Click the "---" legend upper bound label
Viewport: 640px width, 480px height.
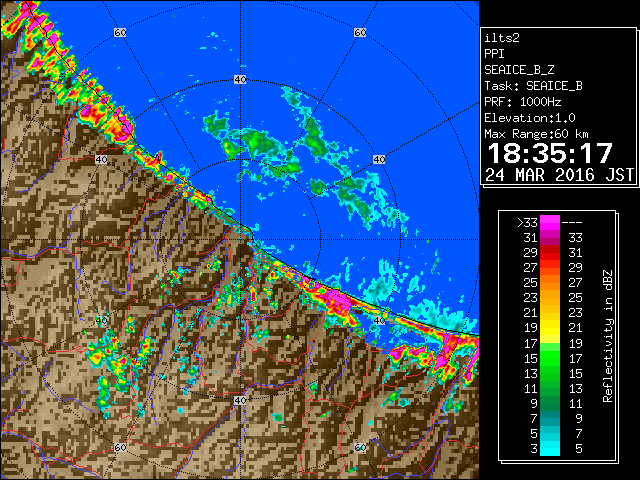[x=572, y=223]
